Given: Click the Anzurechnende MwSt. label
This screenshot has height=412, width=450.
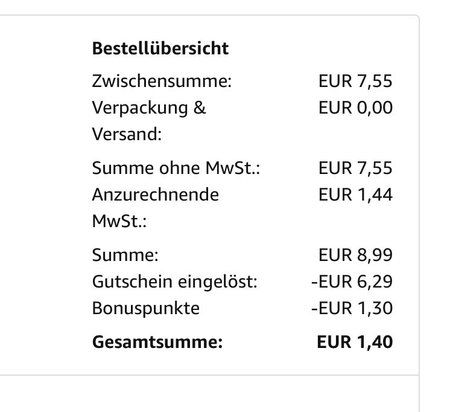Looking at the screenshot, I should point(155,208).
